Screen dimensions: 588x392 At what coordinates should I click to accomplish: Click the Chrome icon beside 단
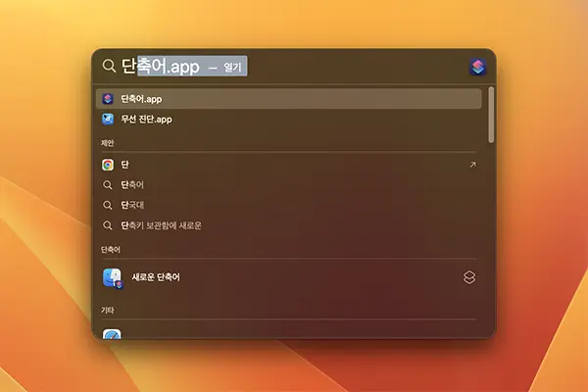(x=108, y=165)
